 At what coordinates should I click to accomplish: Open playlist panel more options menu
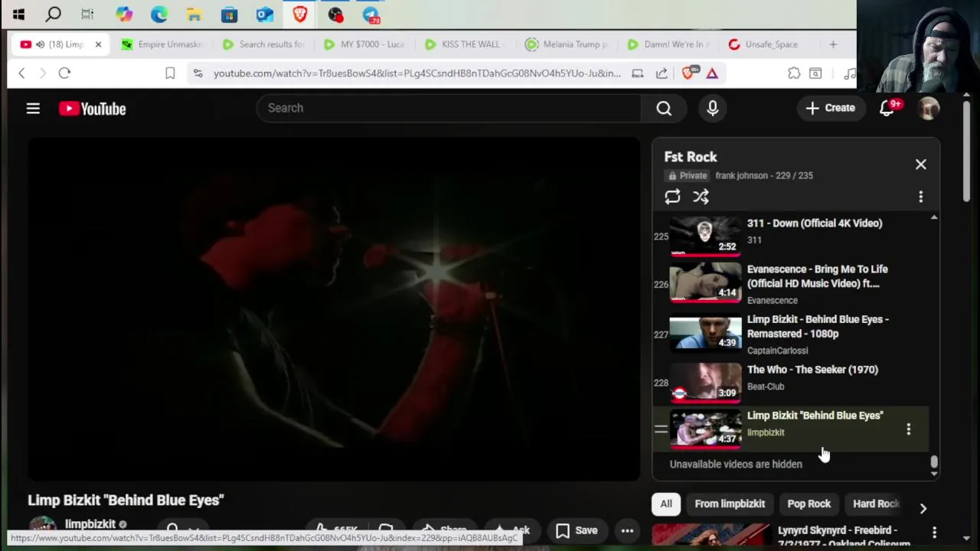921,197
